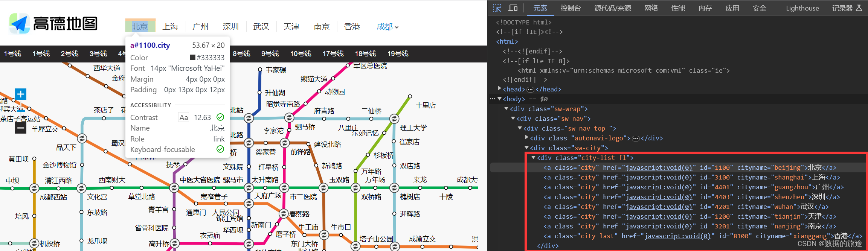Expand the head element node
This screenshot has height=251, width=868.
tap(500, 89)
